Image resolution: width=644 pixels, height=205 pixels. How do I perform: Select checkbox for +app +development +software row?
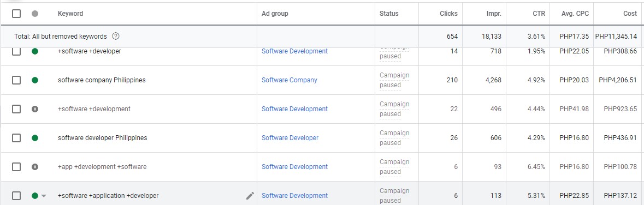pos(16,167)
